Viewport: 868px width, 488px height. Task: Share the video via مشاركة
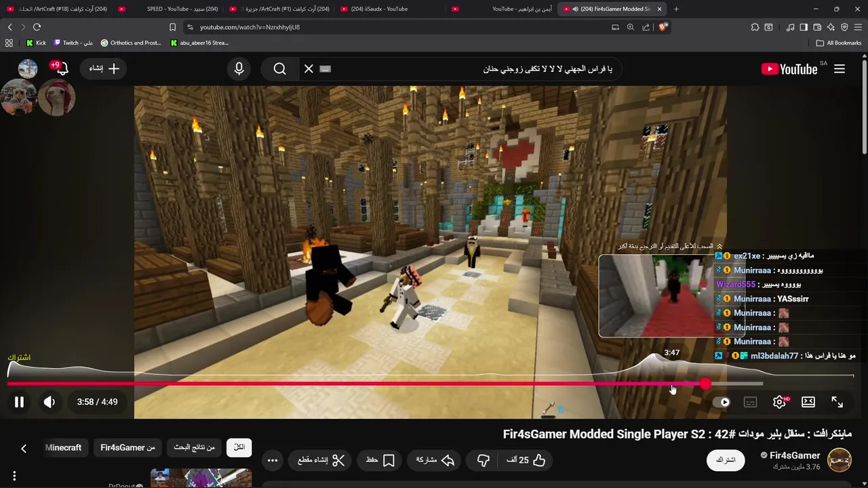click(435, 460)
